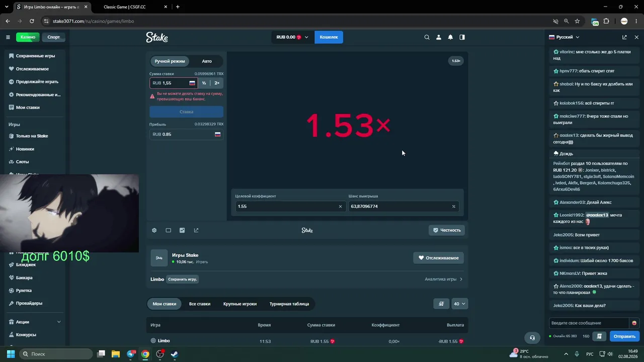Halve the bet with ½ button
Image resolution: width=644 pixels, height=362 pixels.
(x=204, y=83)
